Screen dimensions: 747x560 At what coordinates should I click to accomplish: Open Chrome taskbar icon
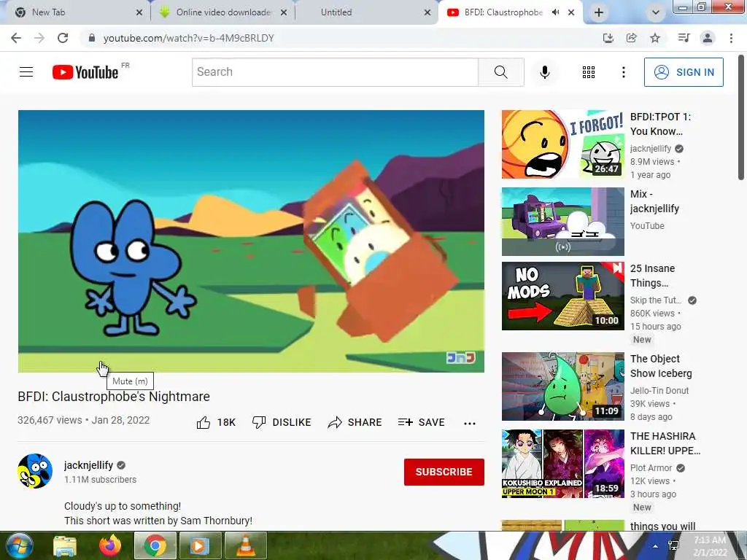[x=155, y=545]
